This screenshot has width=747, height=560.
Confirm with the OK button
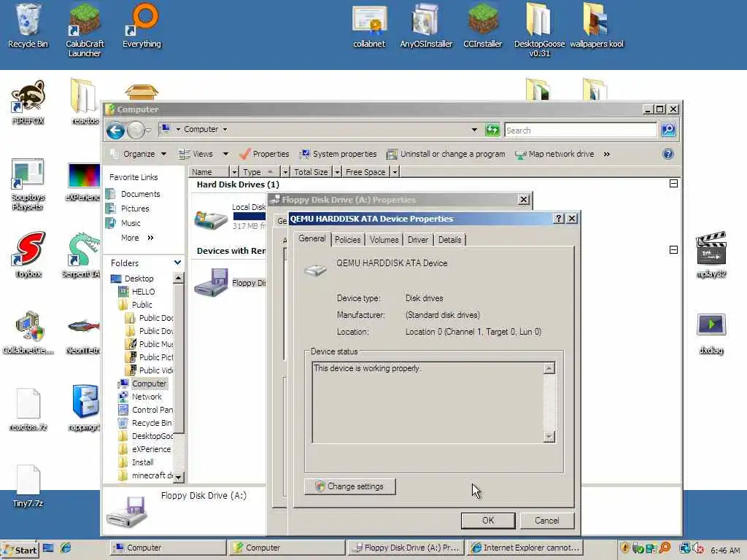pos(488,521)
